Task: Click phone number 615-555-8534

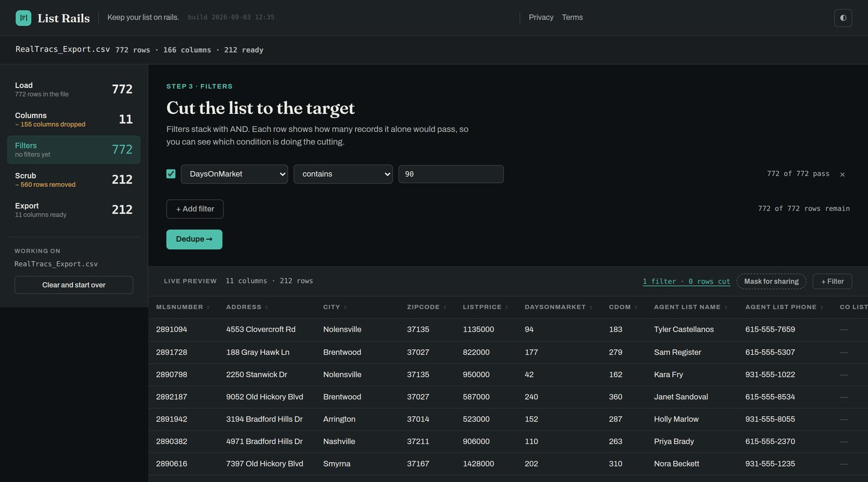Action: [770, 396]
